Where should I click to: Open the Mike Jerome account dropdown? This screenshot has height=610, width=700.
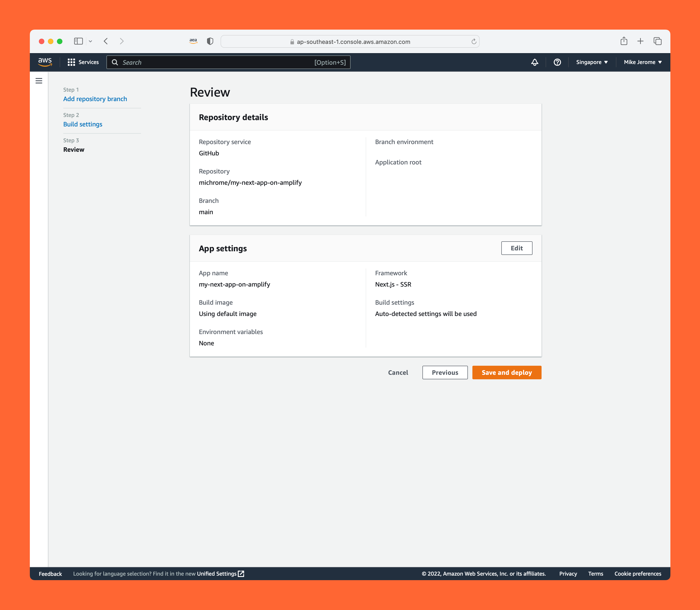point(642,62)
